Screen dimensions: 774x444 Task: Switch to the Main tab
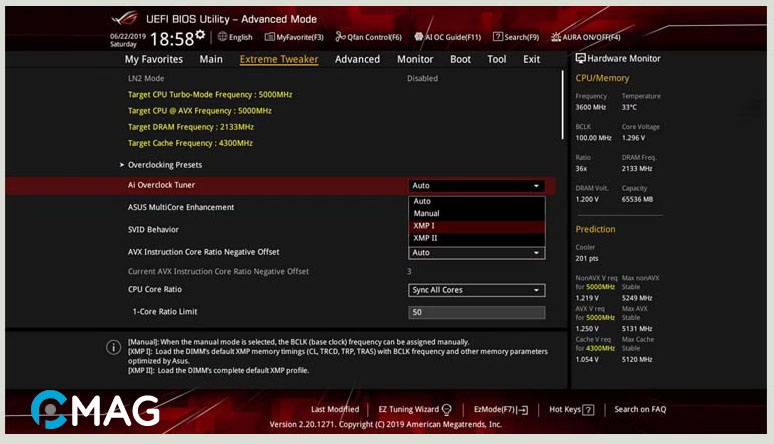[211, 59]
